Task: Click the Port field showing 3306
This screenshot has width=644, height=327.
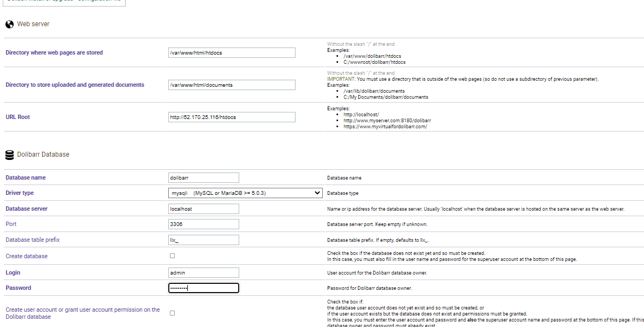Action: click(x=204, y=224)
